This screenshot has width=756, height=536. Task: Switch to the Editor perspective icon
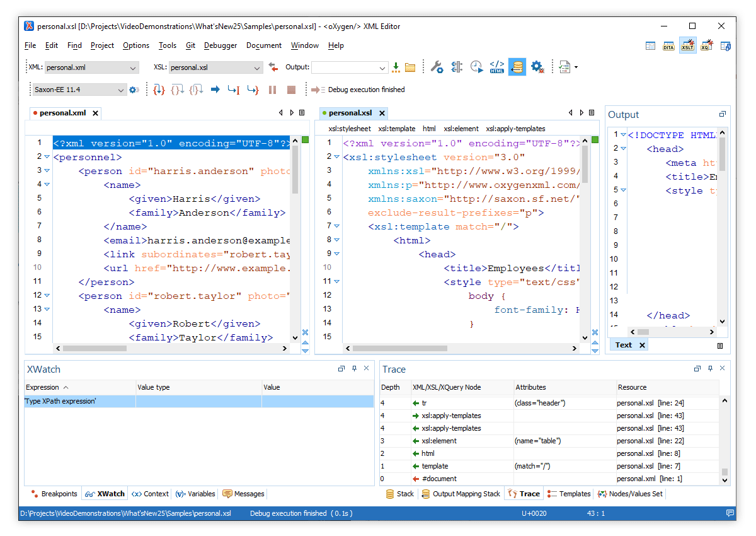point(651,45)
